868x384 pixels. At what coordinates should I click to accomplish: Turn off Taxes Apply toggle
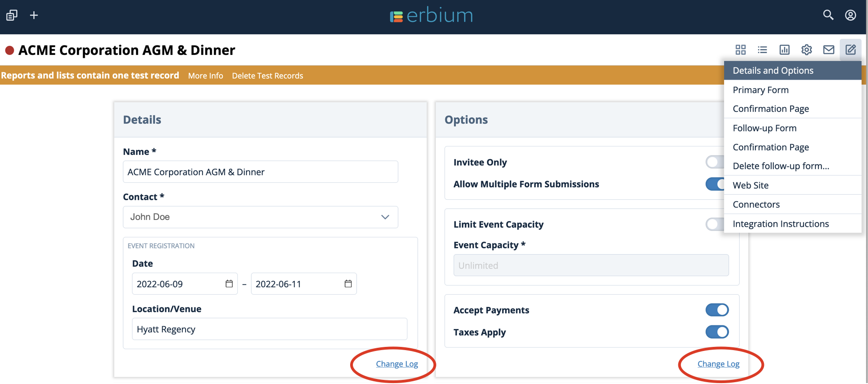click(x=717, y=332)
